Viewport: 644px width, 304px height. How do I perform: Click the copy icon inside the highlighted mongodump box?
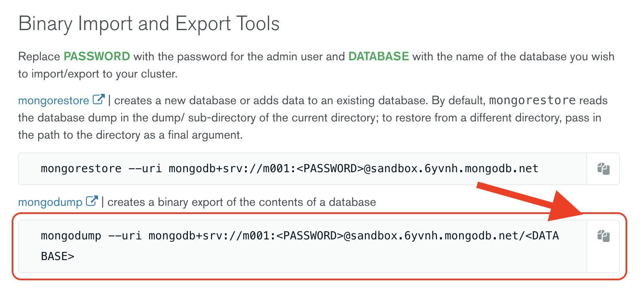pyautogui.click(x=604, y=236)
